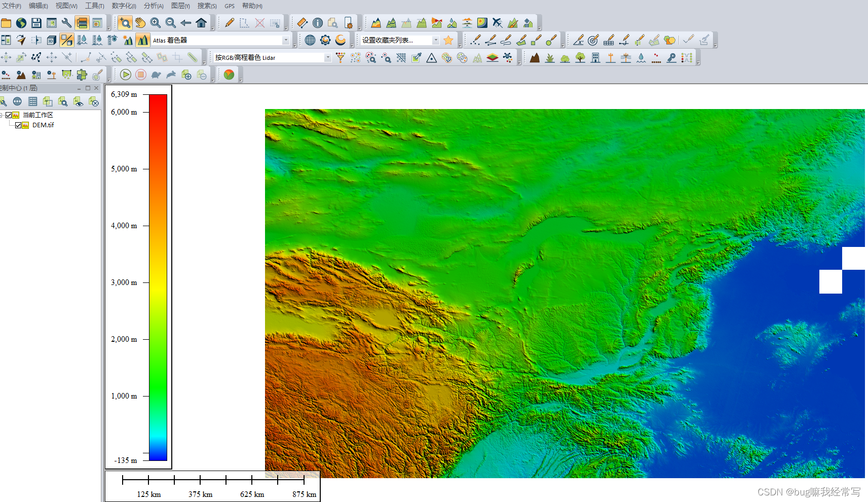Open the 3D viewer cube icon
Image resolution: width=868 pixels, height=502 pixels.
pos(51,40)
